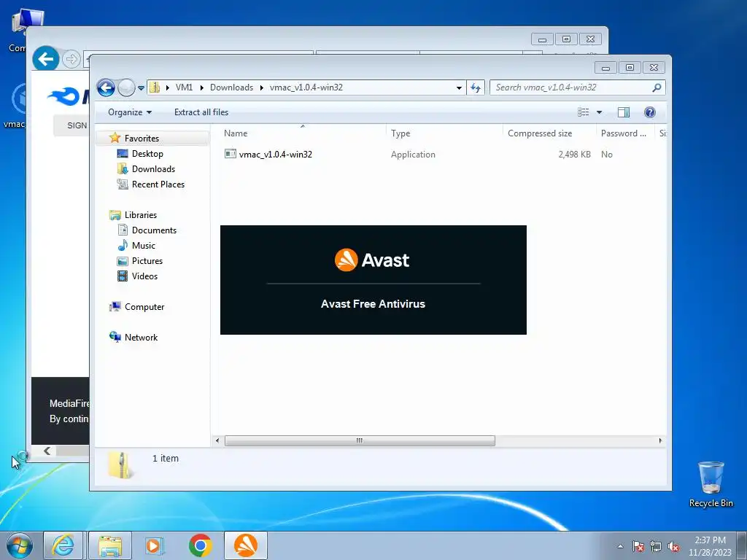The height and width of the screenshot is (560, 747).
Task: Open the Windows Start menu
Action: click(x=20, y=545)
